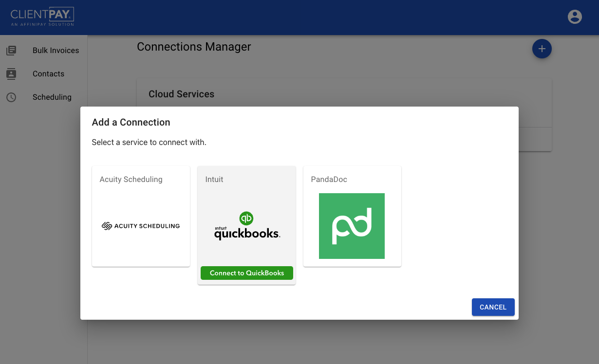The image size is (599, 364).
Task: Click the Connections Manager page title
Action: [194, 47]
